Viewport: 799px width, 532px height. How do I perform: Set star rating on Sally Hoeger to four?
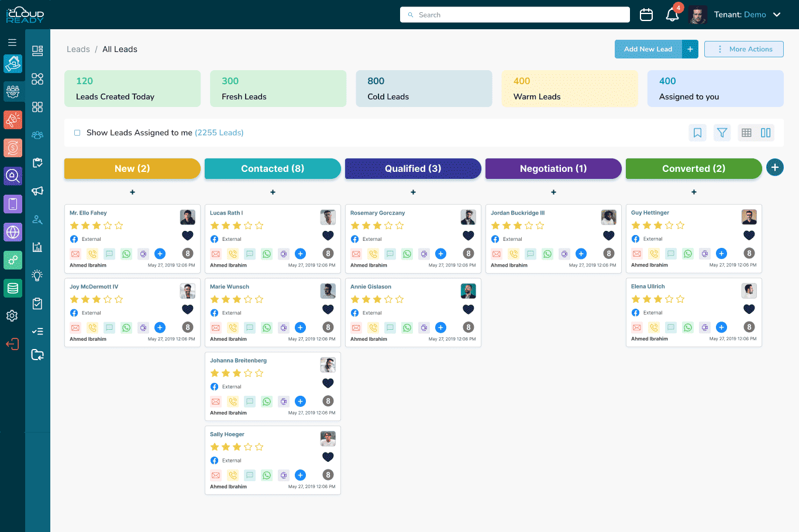point(248,447)
